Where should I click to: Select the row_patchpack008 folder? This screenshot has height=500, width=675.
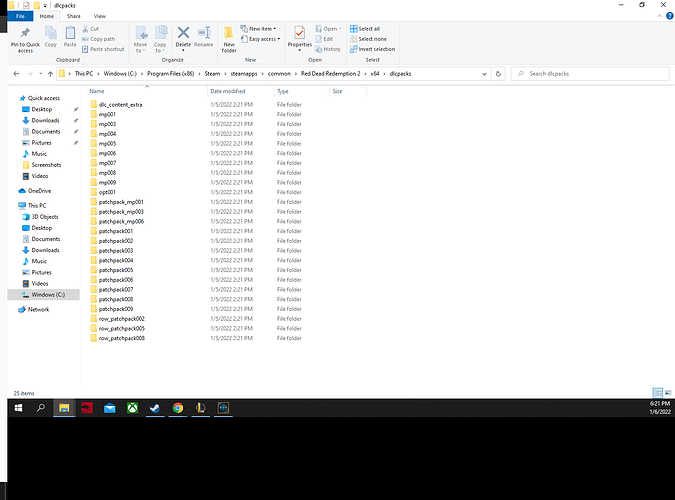coord(118,338)
